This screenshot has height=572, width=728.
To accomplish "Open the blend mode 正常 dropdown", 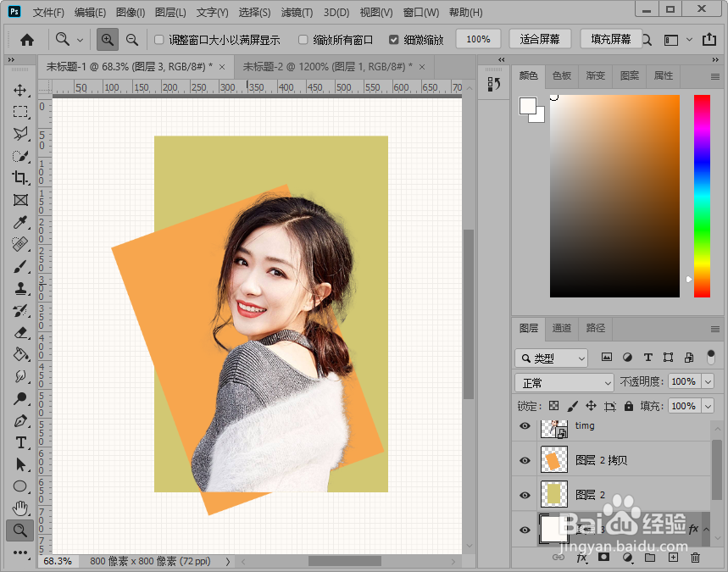I will tap(564, 383).
